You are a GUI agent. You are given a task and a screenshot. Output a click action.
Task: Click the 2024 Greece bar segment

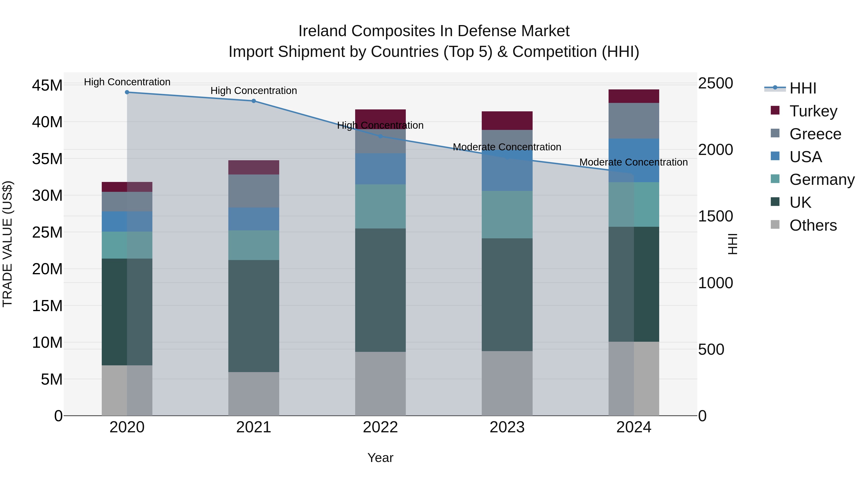pyautogui.click(x=634, y=121)
